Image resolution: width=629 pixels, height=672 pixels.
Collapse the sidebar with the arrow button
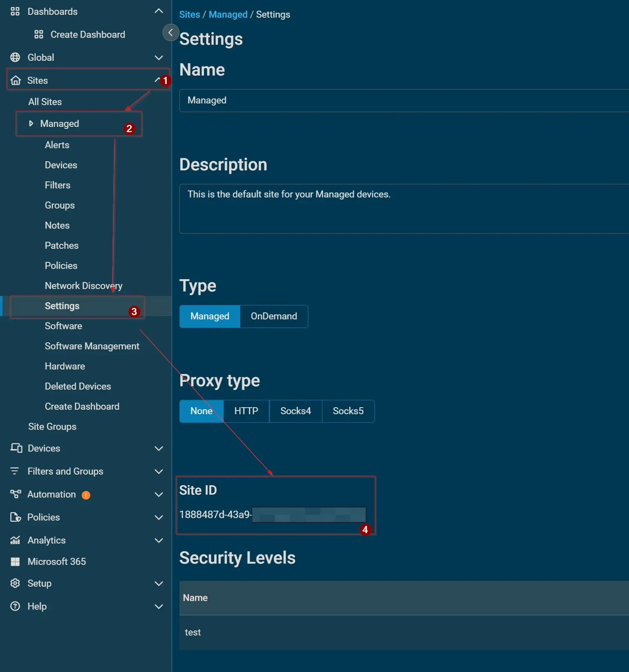[170, 32]
